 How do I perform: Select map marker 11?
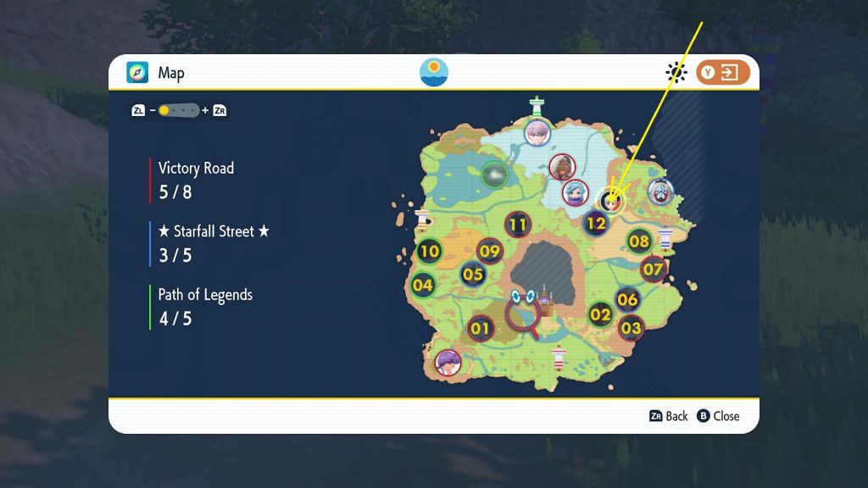[518, 225]
